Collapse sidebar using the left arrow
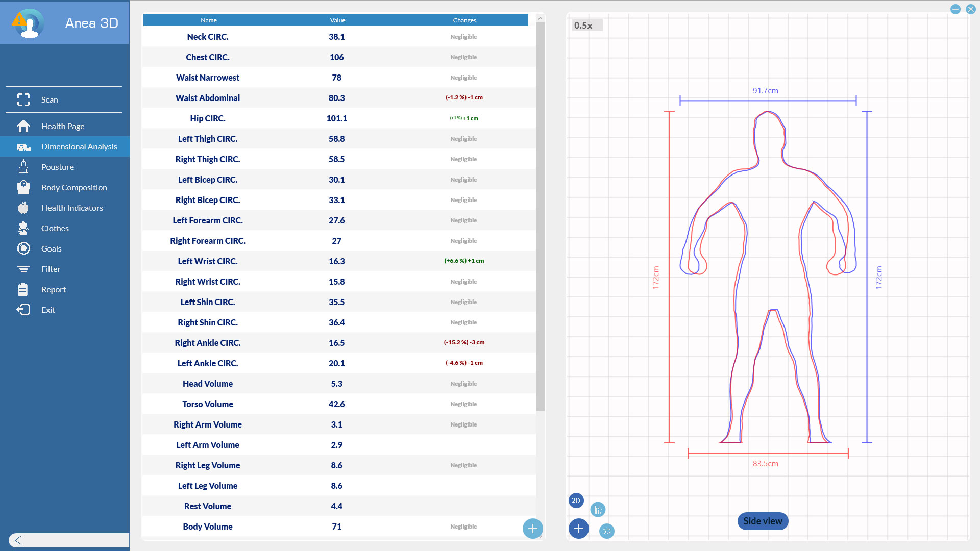 click(x=18, y=540)
